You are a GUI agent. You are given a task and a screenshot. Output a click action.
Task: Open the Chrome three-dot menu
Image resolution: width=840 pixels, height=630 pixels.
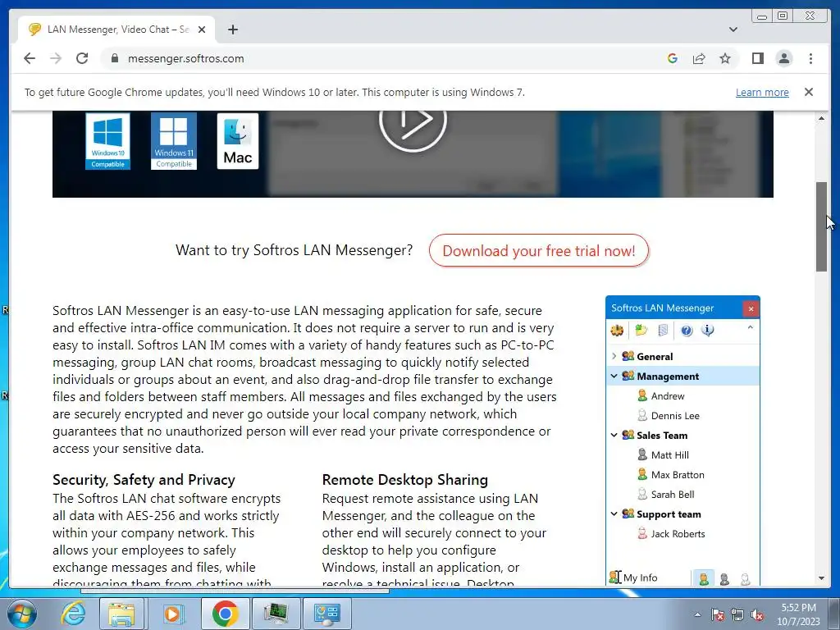(810, 58)
